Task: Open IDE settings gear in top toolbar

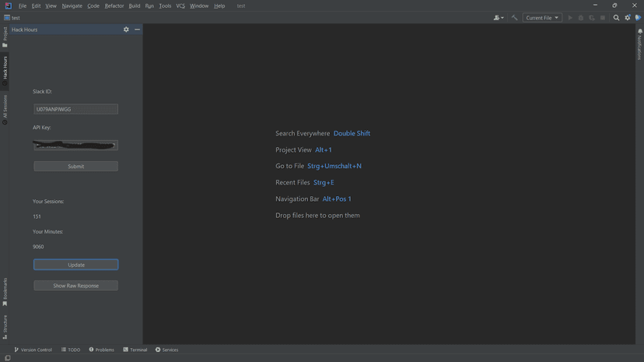Action: pyautogui.click(x=628, y=18)
